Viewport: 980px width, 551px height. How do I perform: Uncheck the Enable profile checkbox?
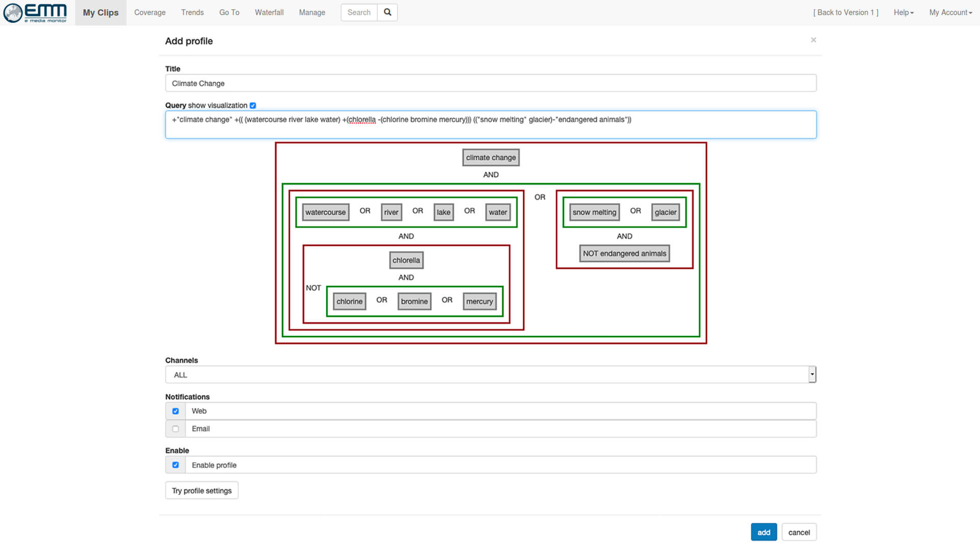point(176,465)
